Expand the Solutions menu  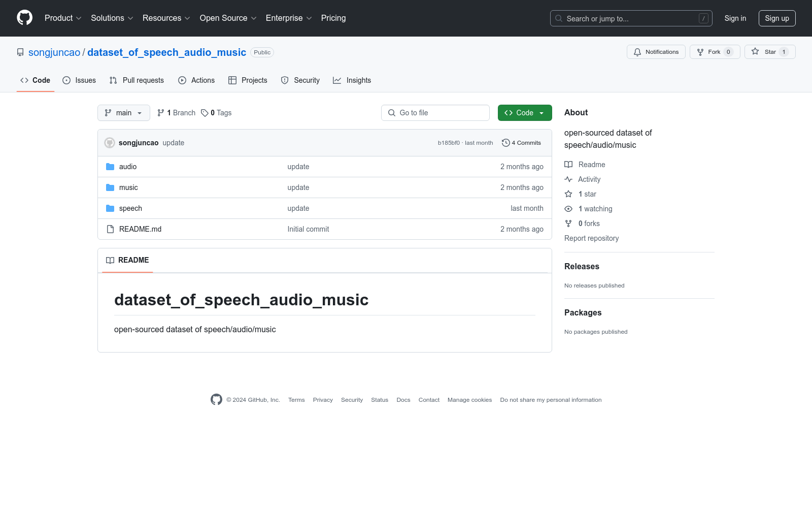tap(112, 18)
